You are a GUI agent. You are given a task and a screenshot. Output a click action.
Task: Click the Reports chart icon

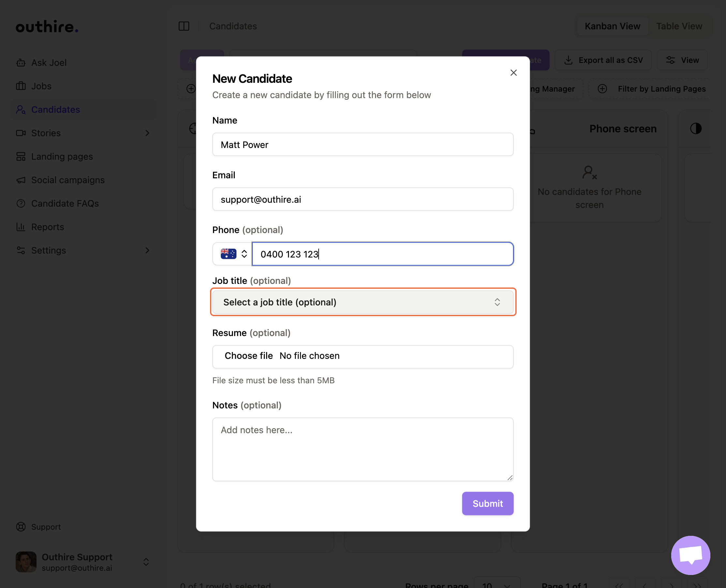click(21, 227)
